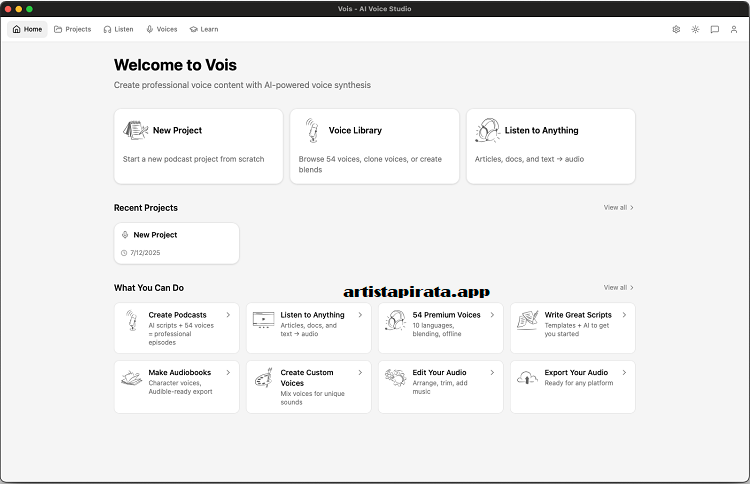The image size is (750, 484).
Task: Expand the Export Your Audio chevron
Action: pos(624,372)
